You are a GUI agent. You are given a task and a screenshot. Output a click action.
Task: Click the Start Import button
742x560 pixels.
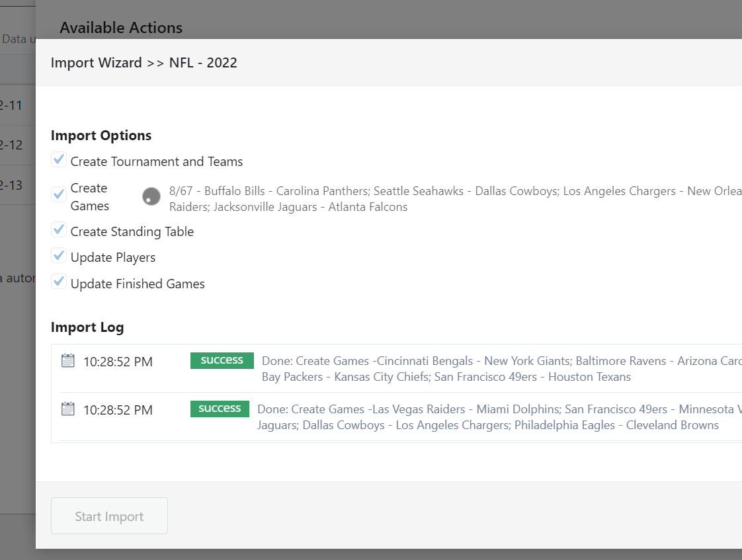click(x=109, y=516)
